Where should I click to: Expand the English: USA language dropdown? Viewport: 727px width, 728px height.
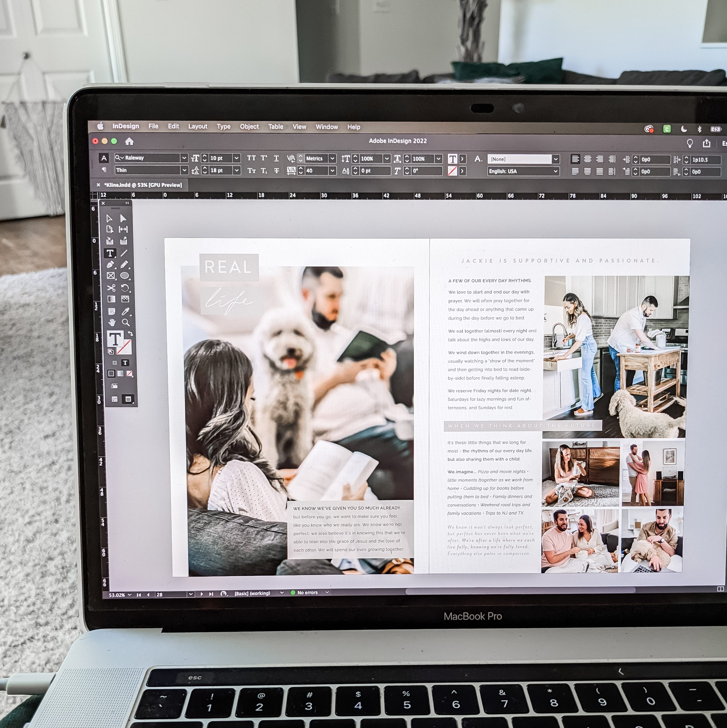click(x=555, y=171)
